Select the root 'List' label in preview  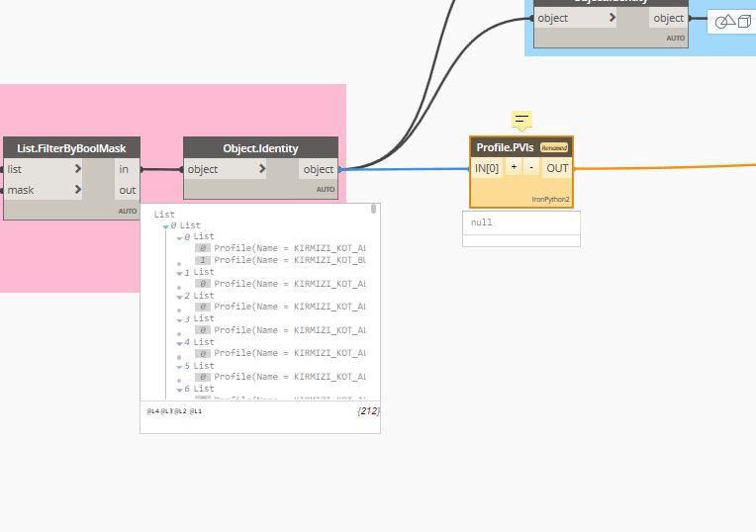164,215
